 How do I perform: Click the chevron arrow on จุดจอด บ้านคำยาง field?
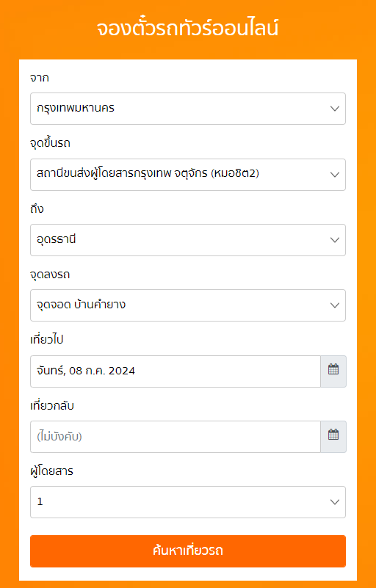pos(335,305)
